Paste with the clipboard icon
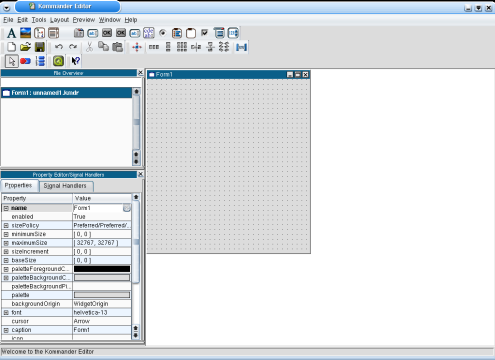The height and width of the screenshot is (360, 495). pyautogui.click(x=117, y=47)
